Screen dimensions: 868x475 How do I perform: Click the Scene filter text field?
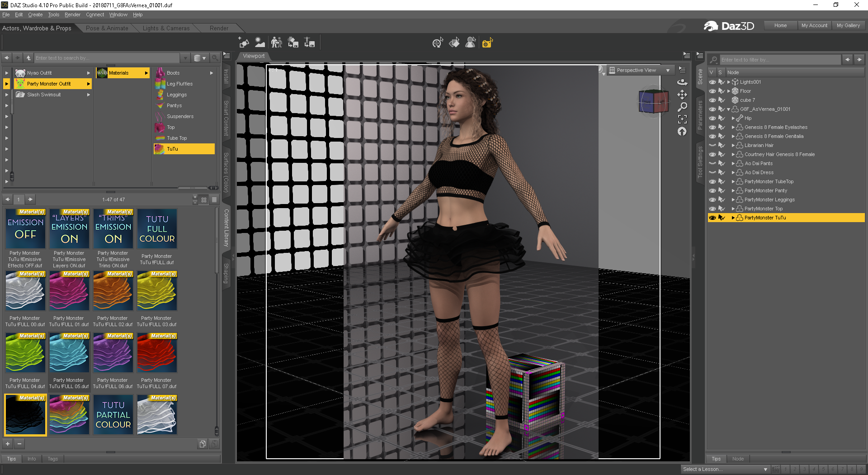(x=781, y=60)
